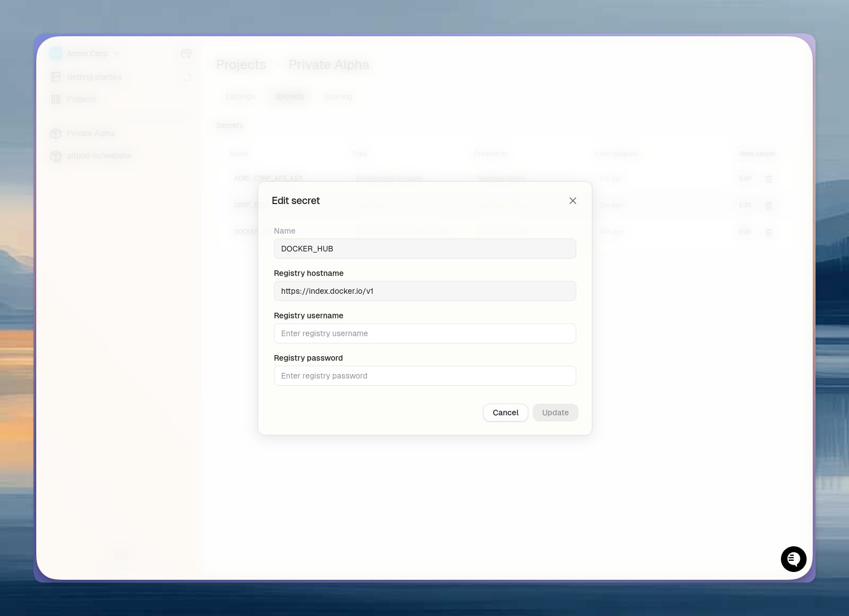Delete ACME_CORP_API_KEY using its trash icon
This screenshot has height=616, width=849.
click(769, 178)
